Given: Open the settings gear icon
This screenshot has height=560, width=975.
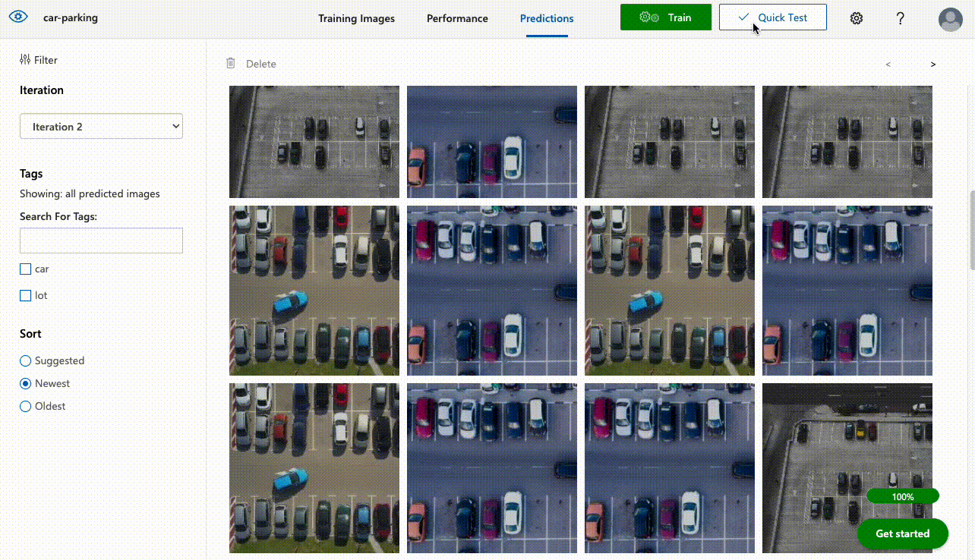Looking at the screenshot, I should point(857,18).
